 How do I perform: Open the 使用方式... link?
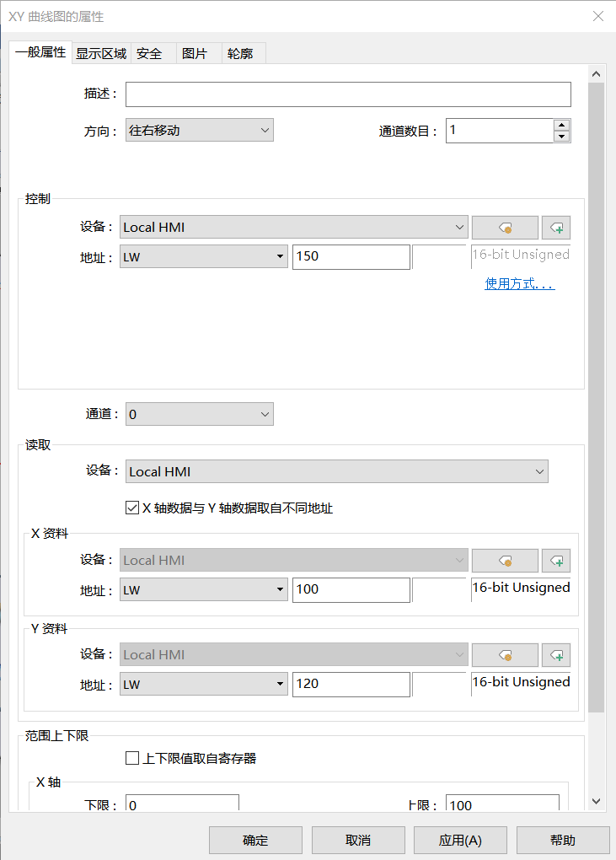(519, 284)
